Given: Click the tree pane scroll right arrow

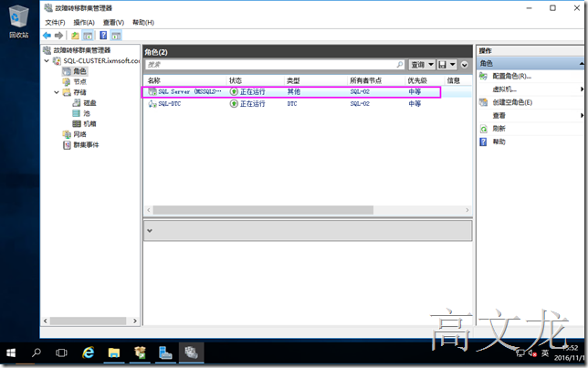Looking at the screenshot, I should pyautogui.click(x=135, y=321).
